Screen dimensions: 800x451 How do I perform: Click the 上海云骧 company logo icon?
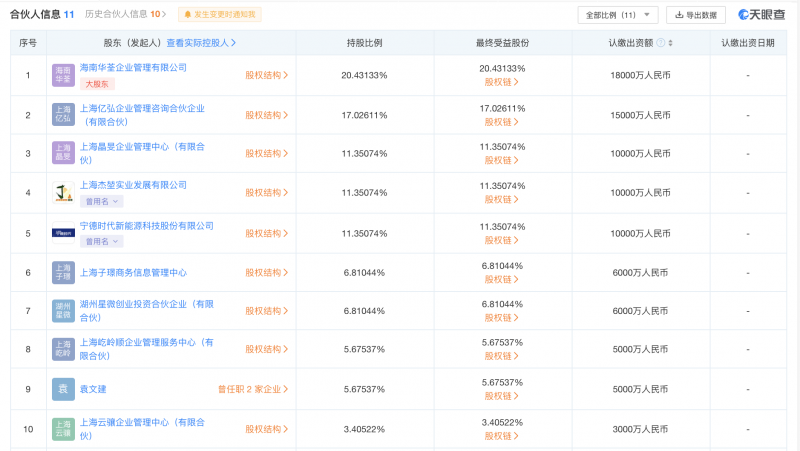pos(63,429)
